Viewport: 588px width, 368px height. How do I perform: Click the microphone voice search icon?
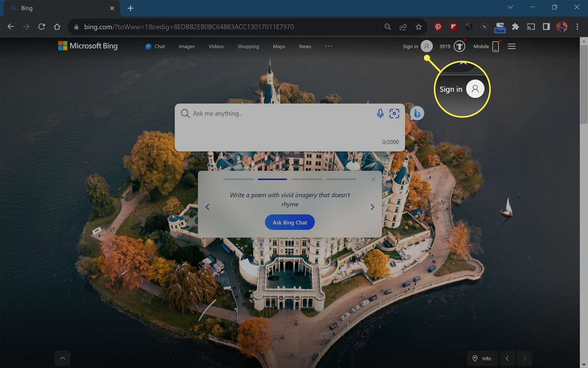[x=380, y=114]
